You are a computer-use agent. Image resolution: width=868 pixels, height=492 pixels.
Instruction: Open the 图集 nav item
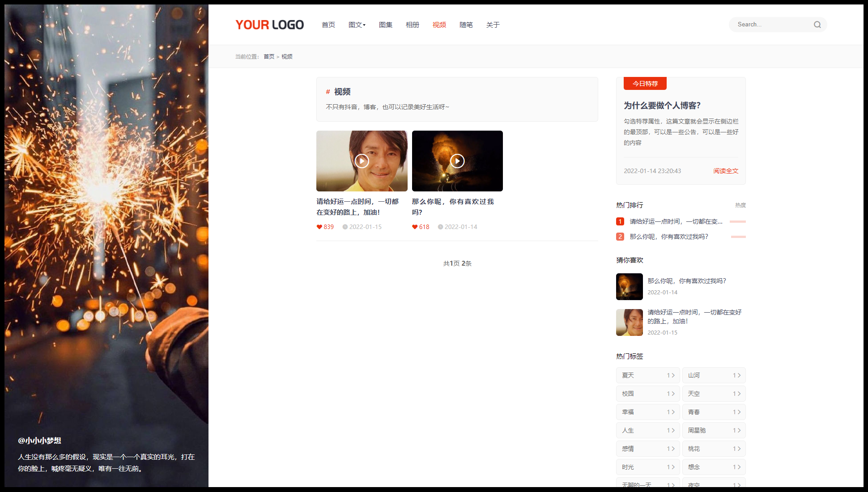tap(386, 25)
